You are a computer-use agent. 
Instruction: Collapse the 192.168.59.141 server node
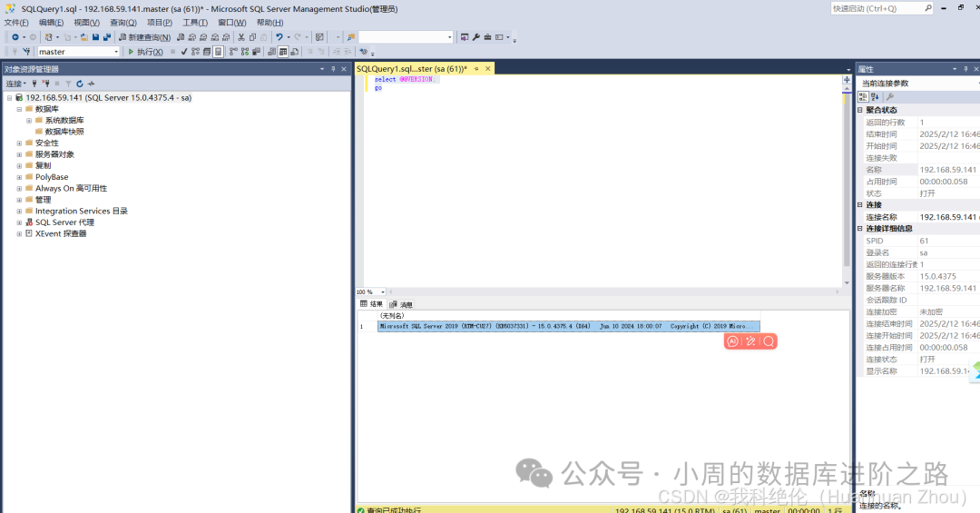[9, 97]
